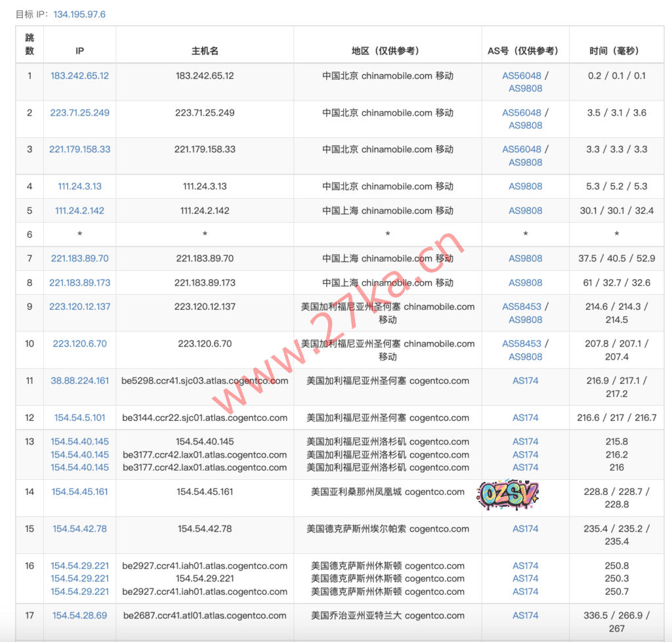Open IP link 154.54.5.101
The image size is (672, 642).
(79, 417)
